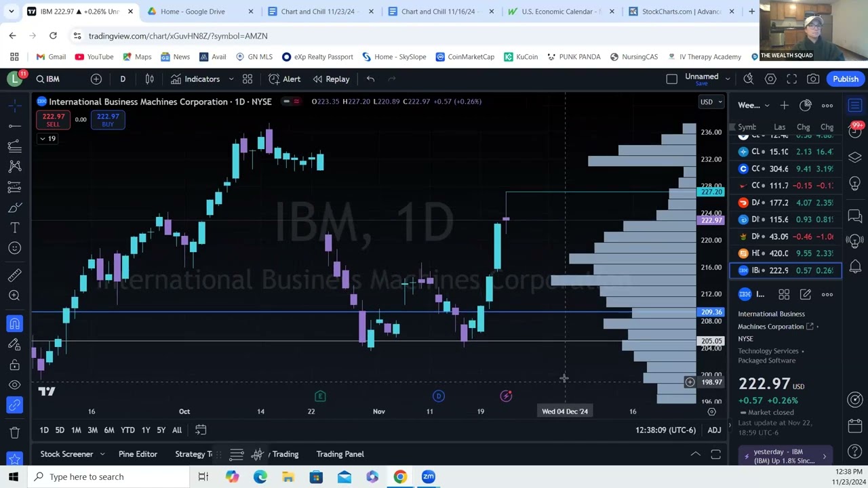This screenshot has height=488, width=868.
Task: Take a chart snapshot with camera icon
Action: (813, 79)
